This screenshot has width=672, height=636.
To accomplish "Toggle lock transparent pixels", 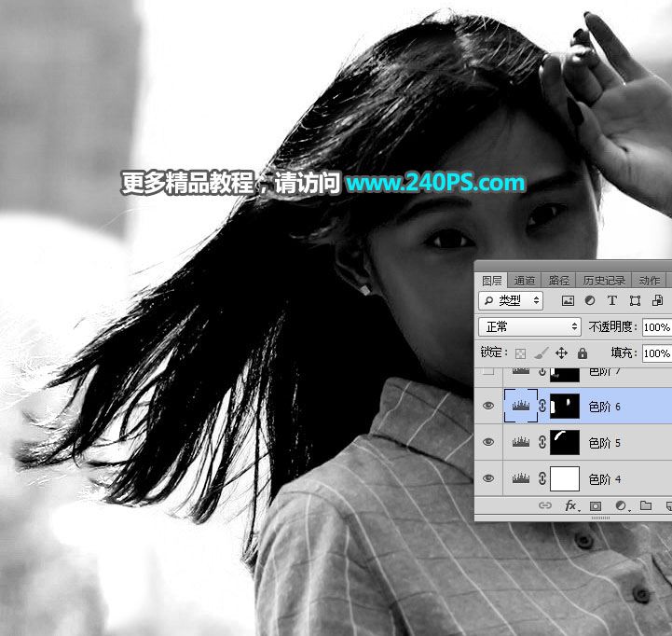I will [x=520, y=353].
